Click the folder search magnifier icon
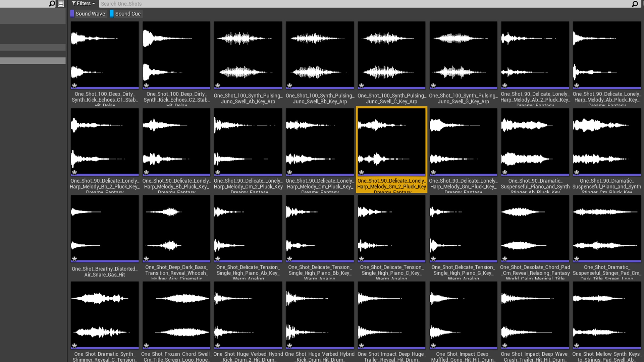Screen dimensions: 644x362 (52, 4)
